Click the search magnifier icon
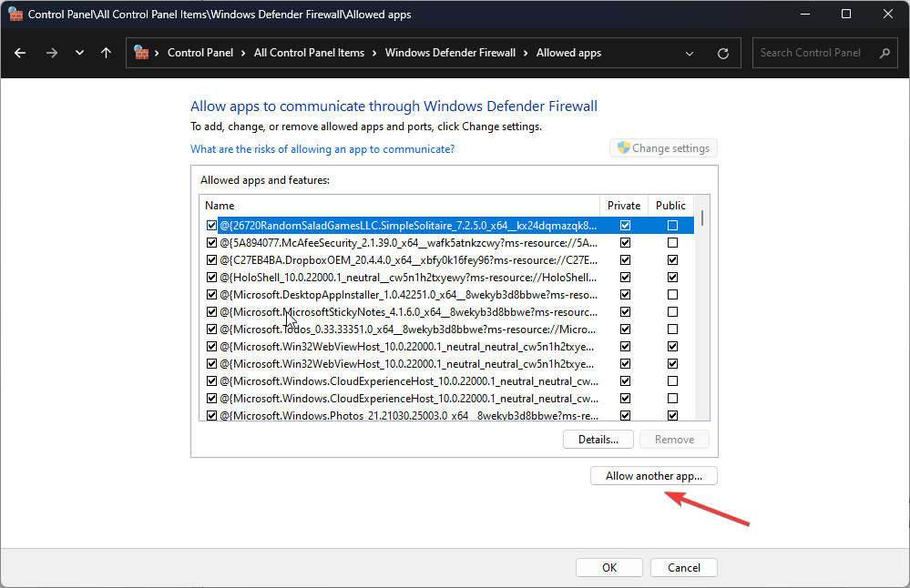This screenshot has width=910, height=588. (x=884, y=53)
